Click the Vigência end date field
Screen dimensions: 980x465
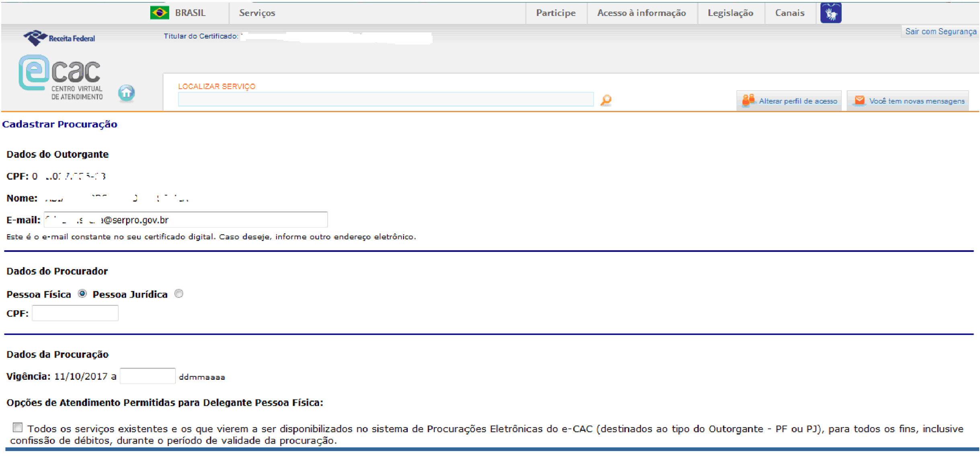[147, 376]
